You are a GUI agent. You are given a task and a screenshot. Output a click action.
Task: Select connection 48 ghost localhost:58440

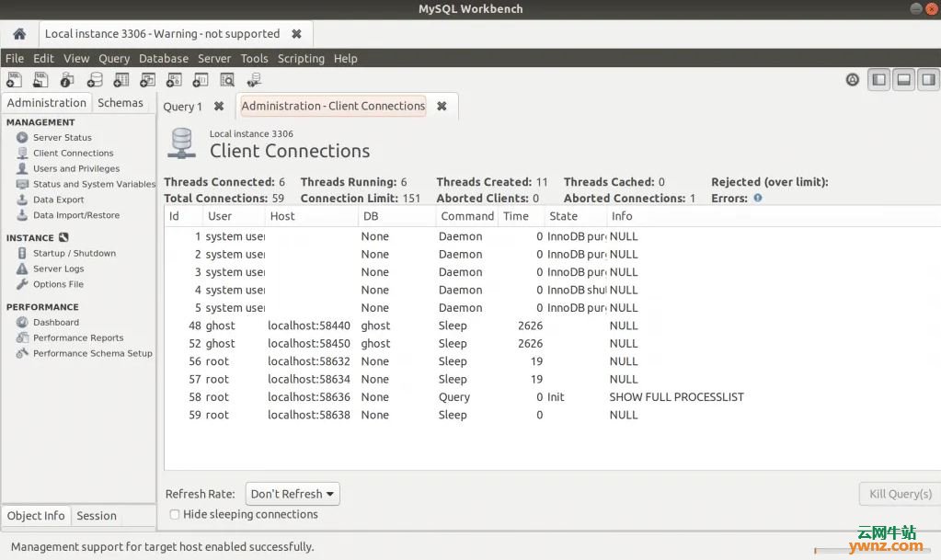click(x=552, y=326)
